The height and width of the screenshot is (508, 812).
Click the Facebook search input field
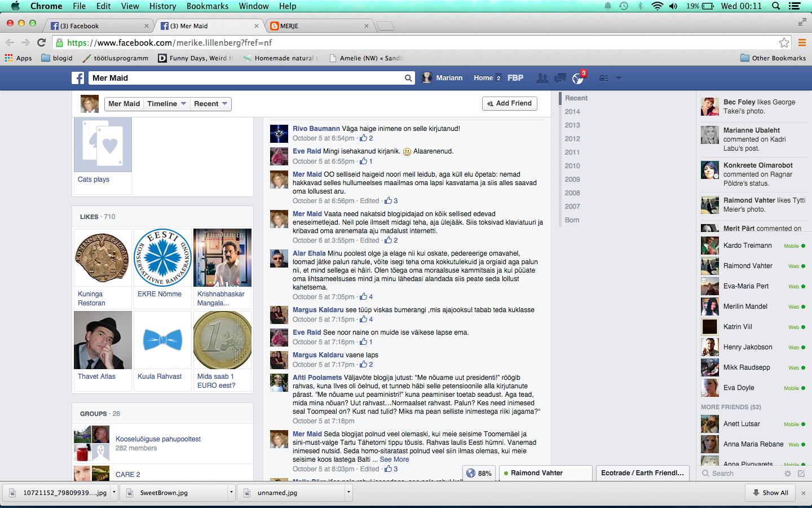tap(245, 78)
